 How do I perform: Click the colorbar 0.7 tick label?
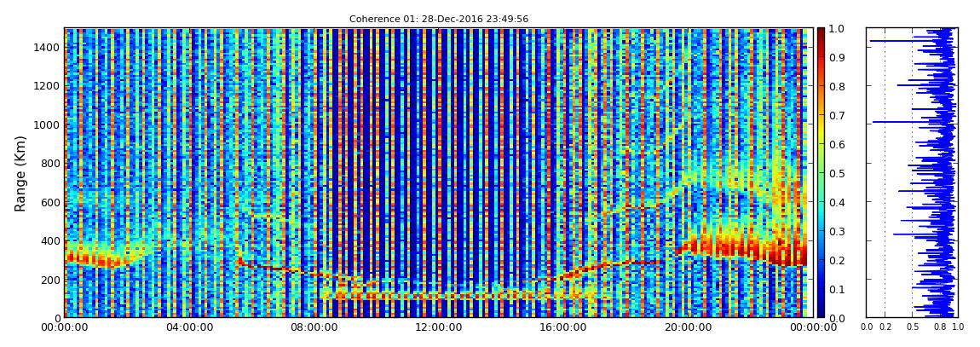click(836, 116)
